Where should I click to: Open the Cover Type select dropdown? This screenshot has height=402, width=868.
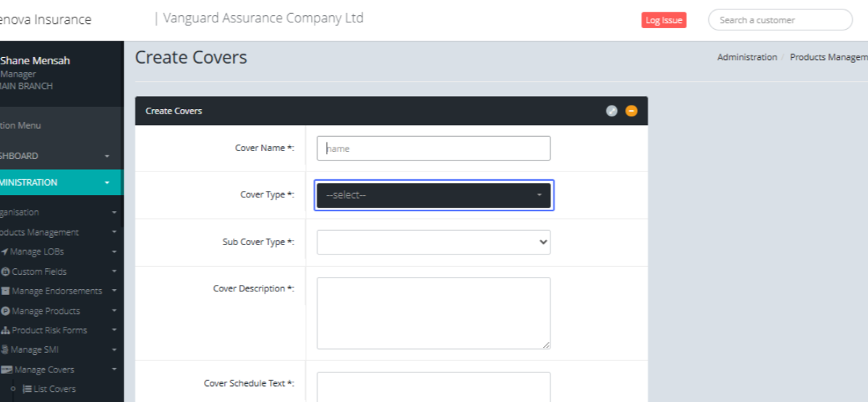(433, 195)
